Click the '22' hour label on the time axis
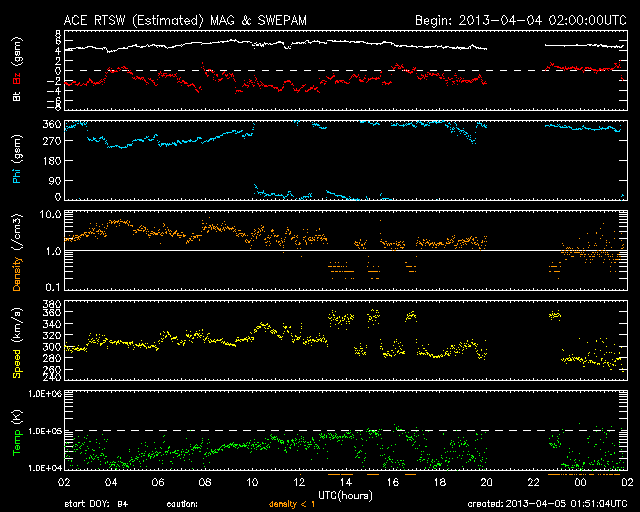This screenshot has height=512, width=640. 533,483
